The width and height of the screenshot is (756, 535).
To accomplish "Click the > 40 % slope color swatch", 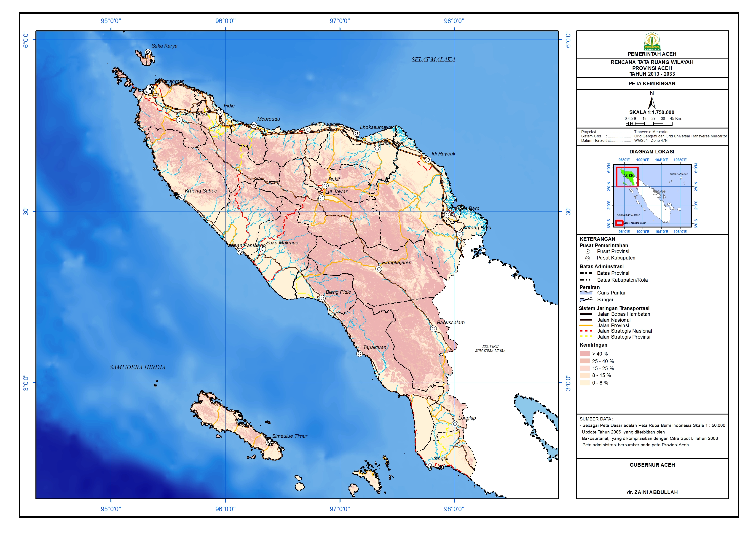I will click(585, 354).
